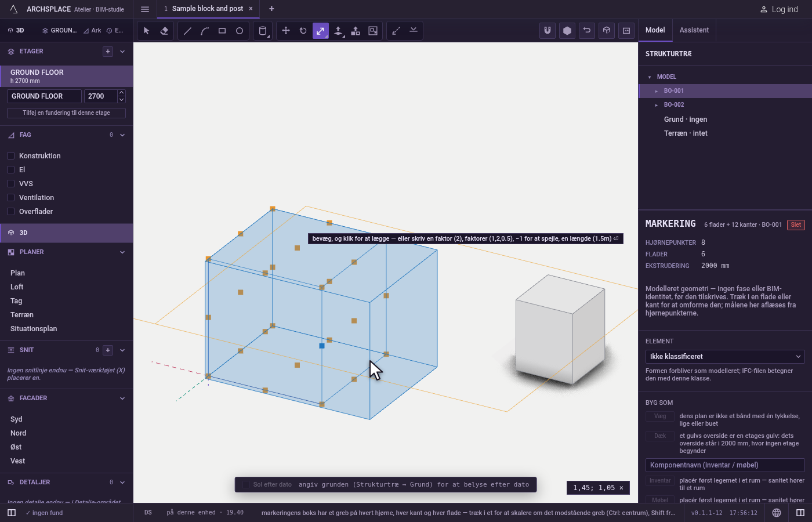
Task: Click the Log ind link
Action: (x=779, y=9)
